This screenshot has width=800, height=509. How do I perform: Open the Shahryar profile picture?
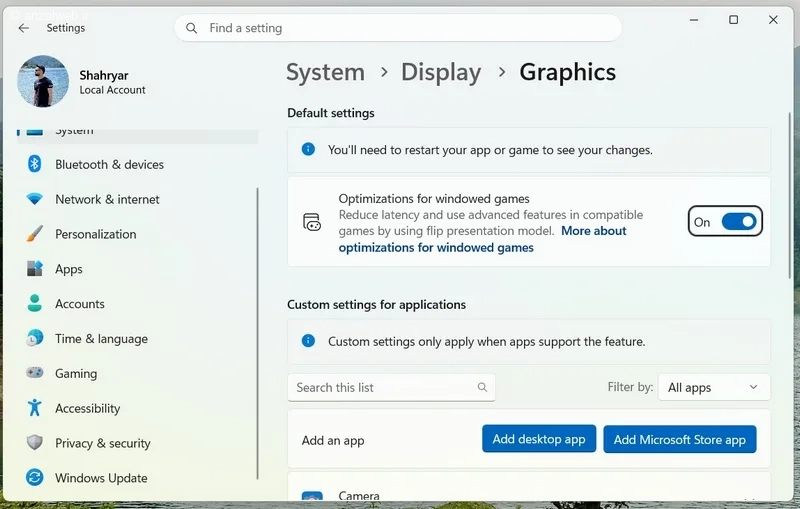43,82
